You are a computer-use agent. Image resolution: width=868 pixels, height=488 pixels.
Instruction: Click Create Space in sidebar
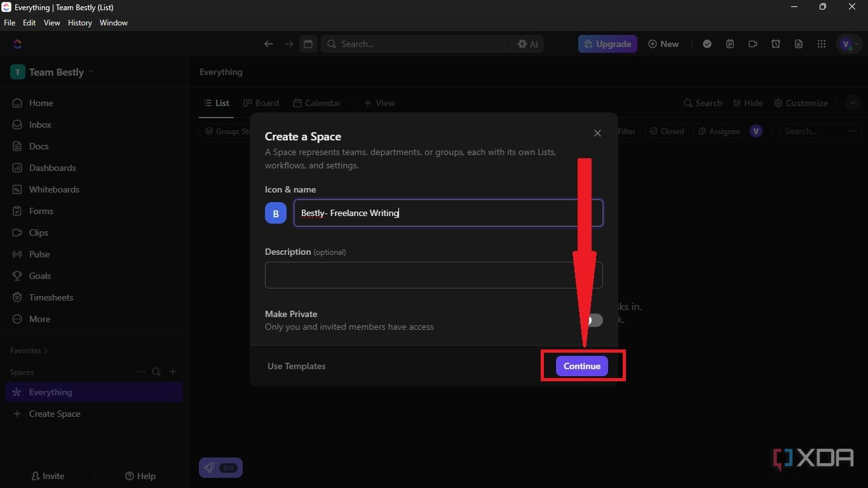pyautogui.click(x=94, y=414)
